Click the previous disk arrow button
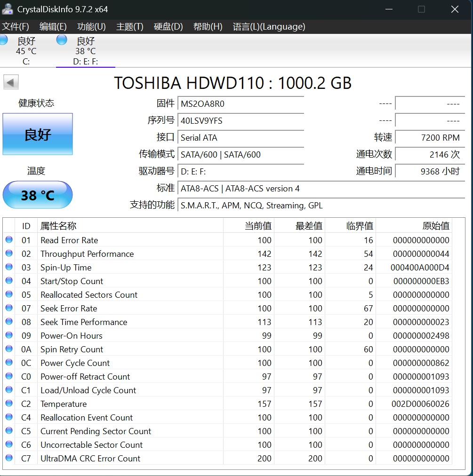 [x=11, y=82]
